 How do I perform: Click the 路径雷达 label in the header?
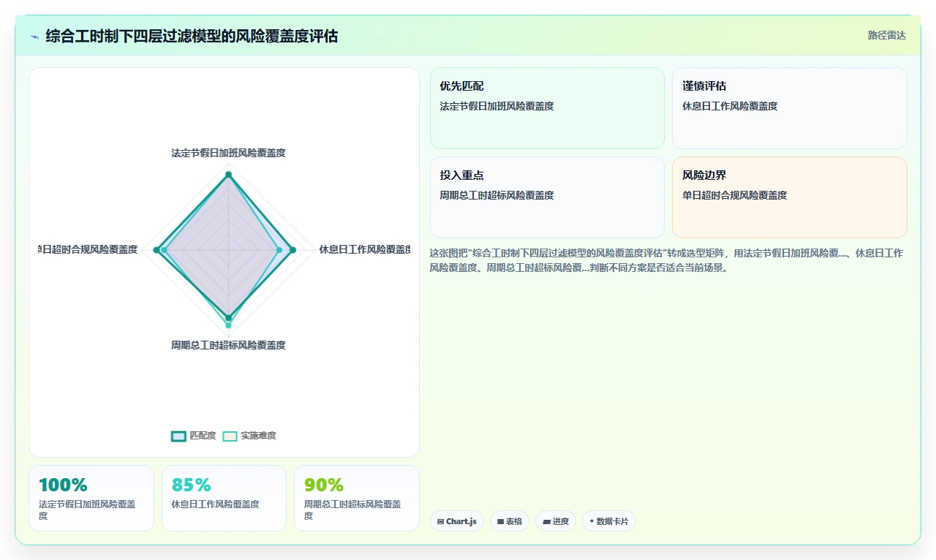(x=886, y=35)
